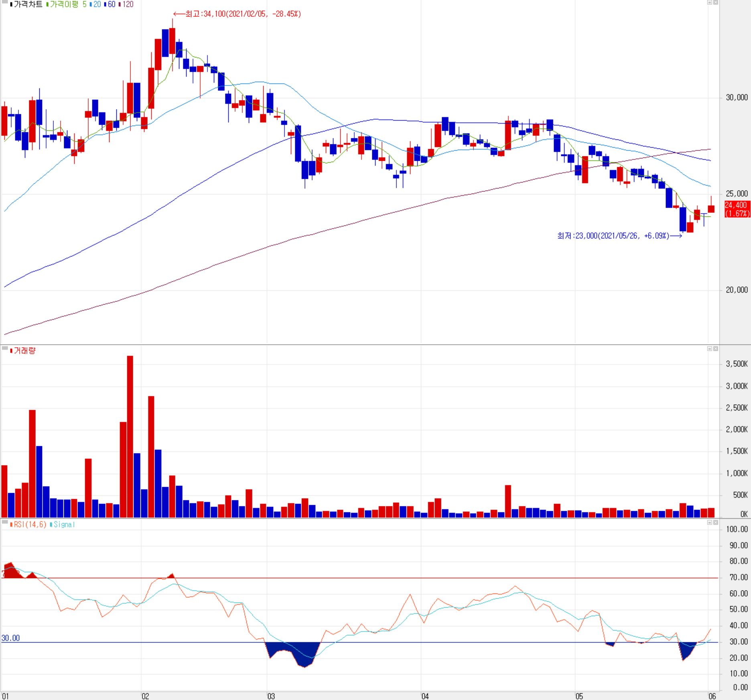Screen dimensions: 751x700
Task: Click the 30,000 price axis label
Action: (737, 97)
